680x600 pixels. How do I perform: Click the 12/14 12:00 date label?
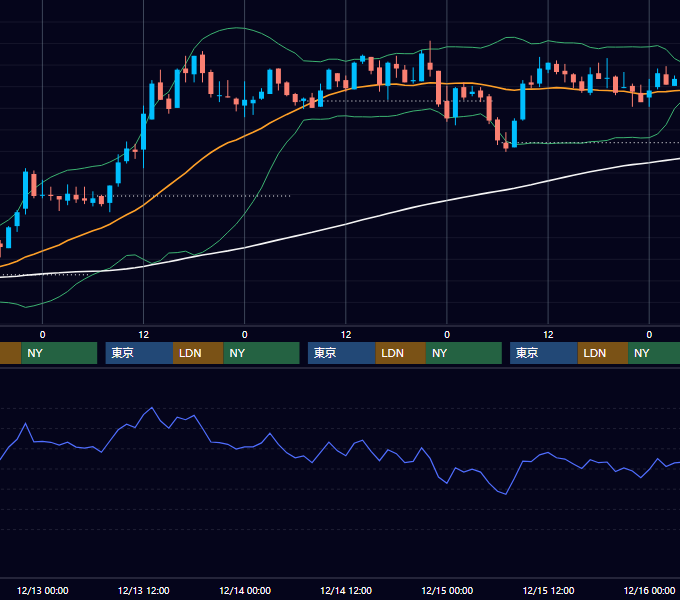[x=346, y=590]
